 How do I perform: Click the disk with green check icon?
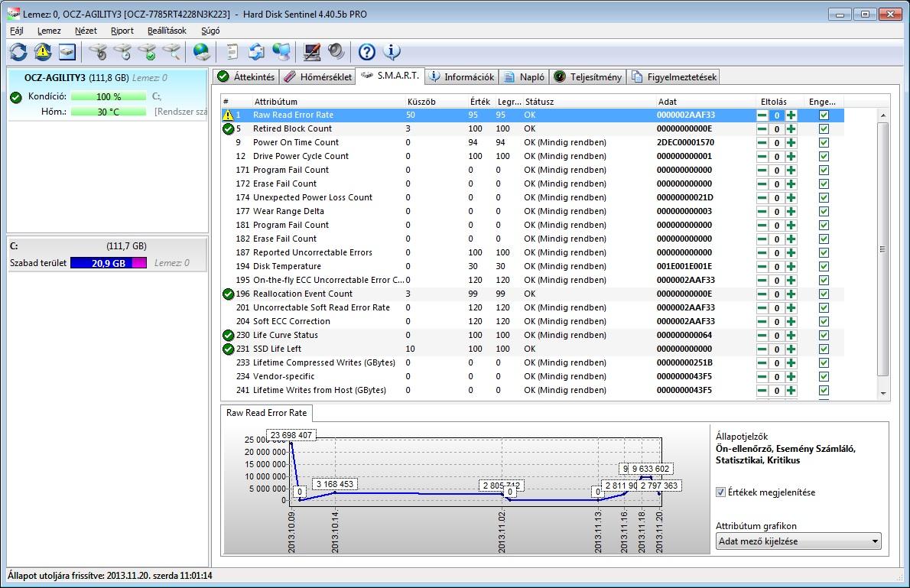click(x=148, y=52)
